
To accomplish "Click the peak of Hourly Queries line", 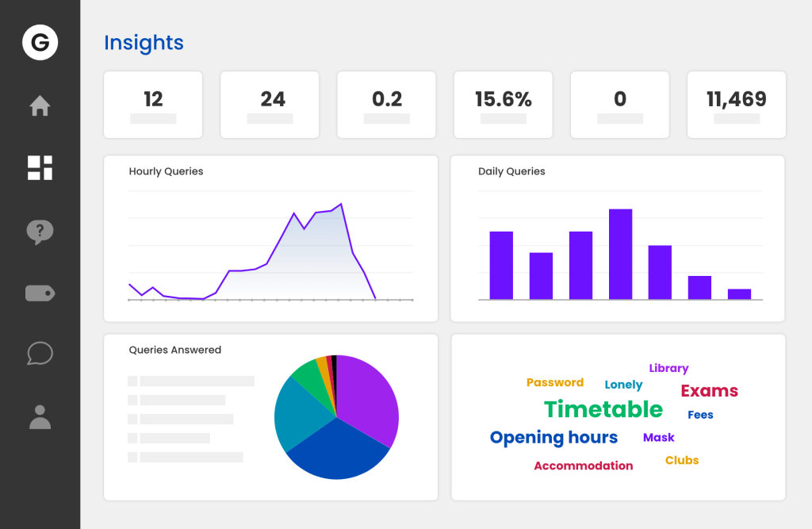I will click(x=341, y=205).
